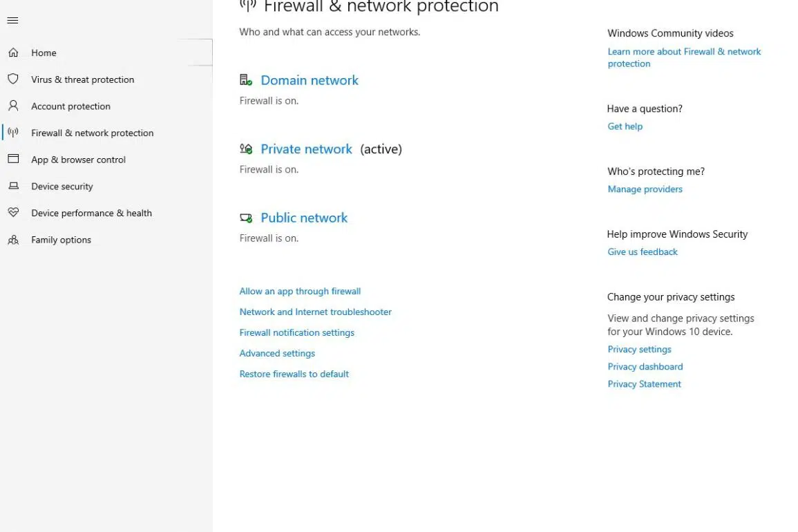Open the hamburger navigation menu
798x532 pixels.
pyautogui.click(x=12, y=20)
